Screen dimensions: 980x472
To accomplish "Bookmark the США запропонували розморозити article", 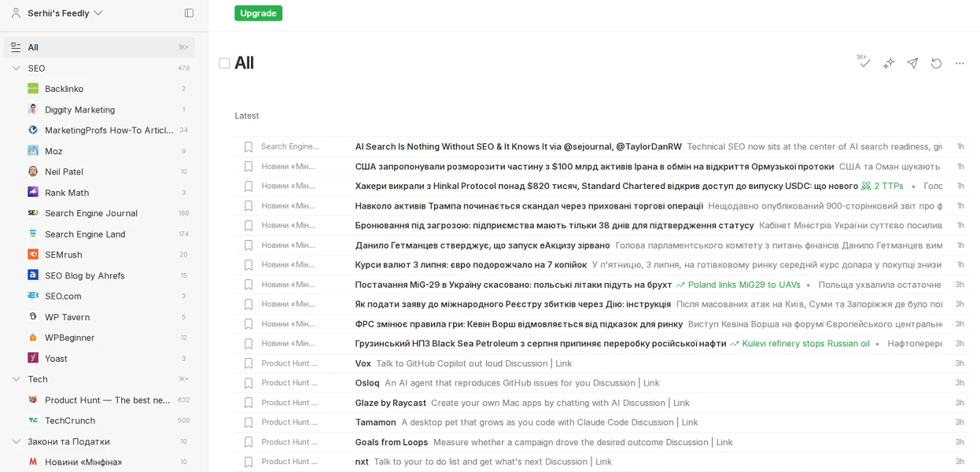I will [249, 167].
